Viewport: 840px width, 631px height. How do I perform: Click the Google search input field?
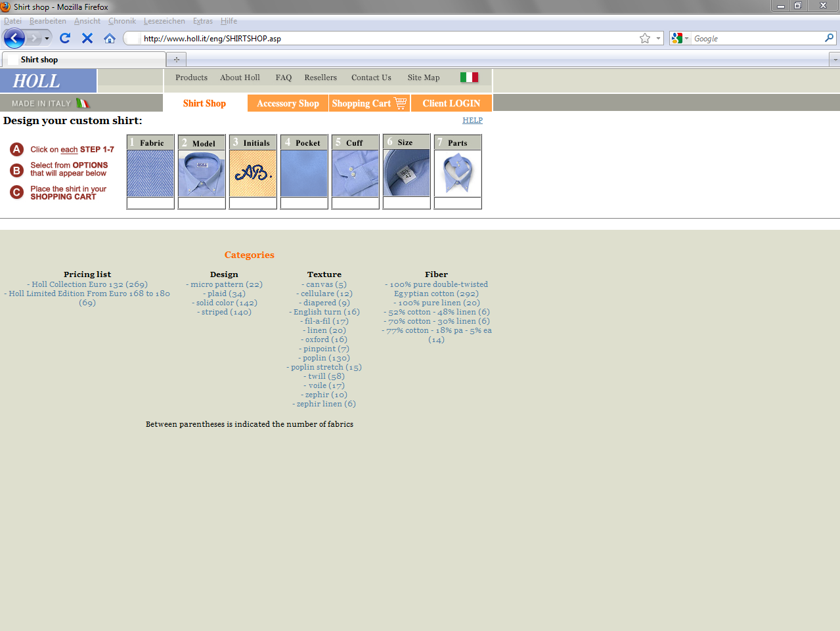coord(757,38)
